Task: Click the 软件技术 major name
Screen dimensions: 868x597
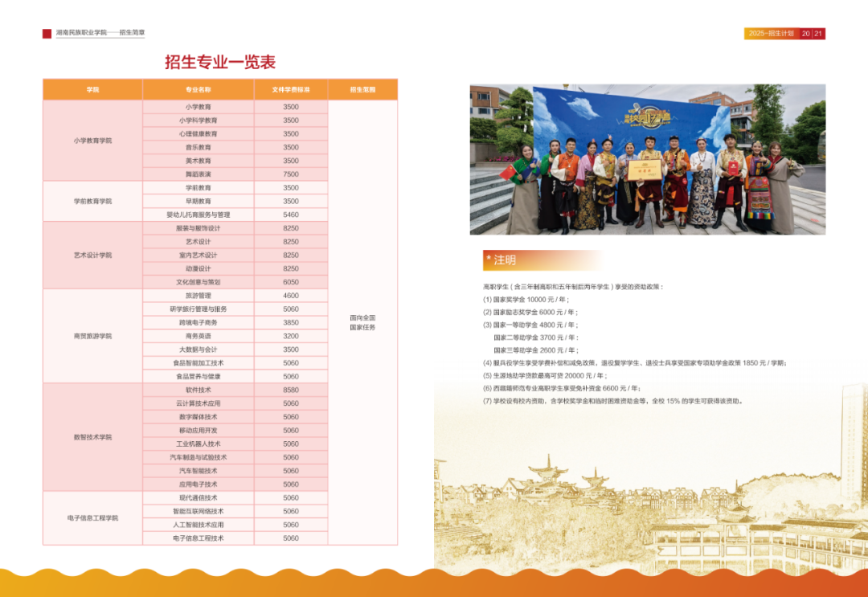Action: click(x=199, y=390)
